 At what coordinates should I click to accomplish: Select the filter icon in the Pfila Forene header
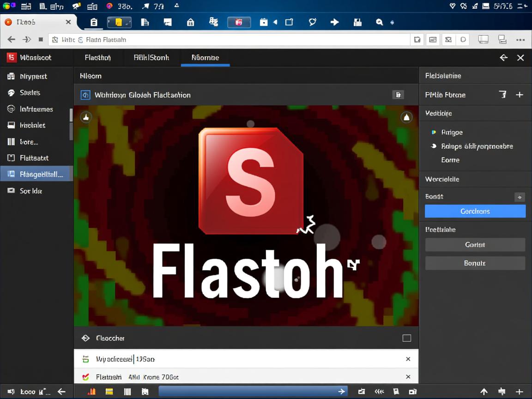pyautogui.click(x=503, y=94)
